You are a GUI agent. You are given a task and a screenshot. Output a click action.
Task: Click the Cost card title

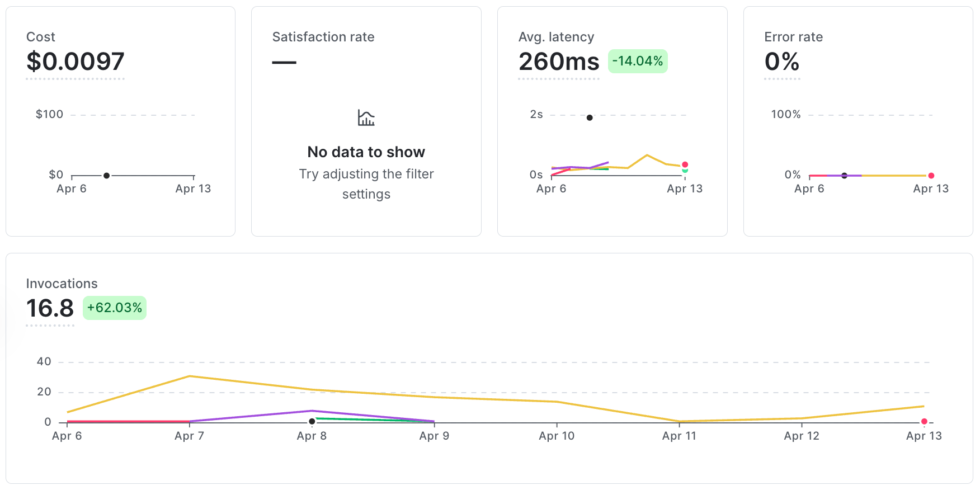(x=41, y=37)
